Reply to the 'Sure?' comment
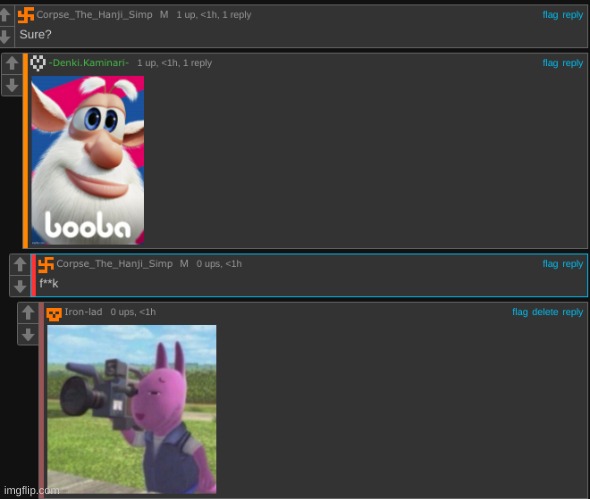Image resolution: width=590 pixels, height=499 pixels. [x=573, y=15]
